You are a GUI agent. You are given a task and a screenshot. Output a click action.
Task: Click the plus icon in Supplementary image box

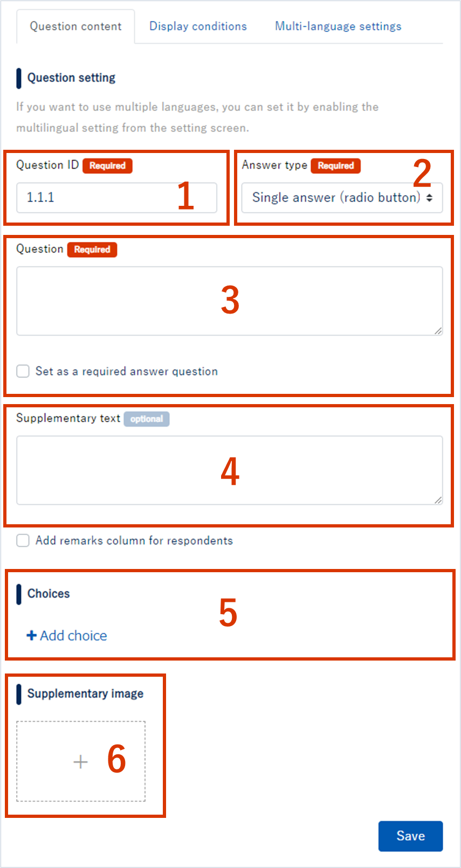coord(80,761)
